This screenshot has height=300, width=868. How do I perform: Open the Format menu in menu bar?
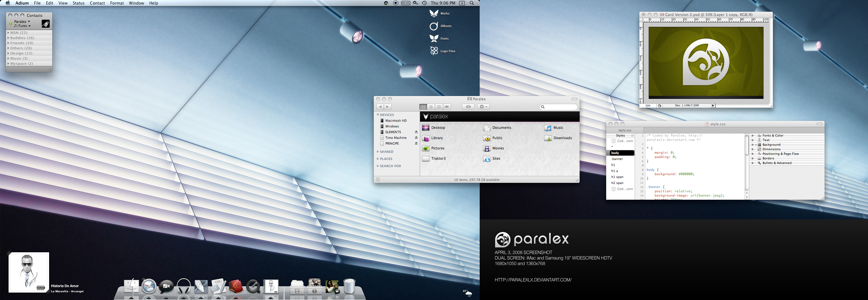coord(117,3)
